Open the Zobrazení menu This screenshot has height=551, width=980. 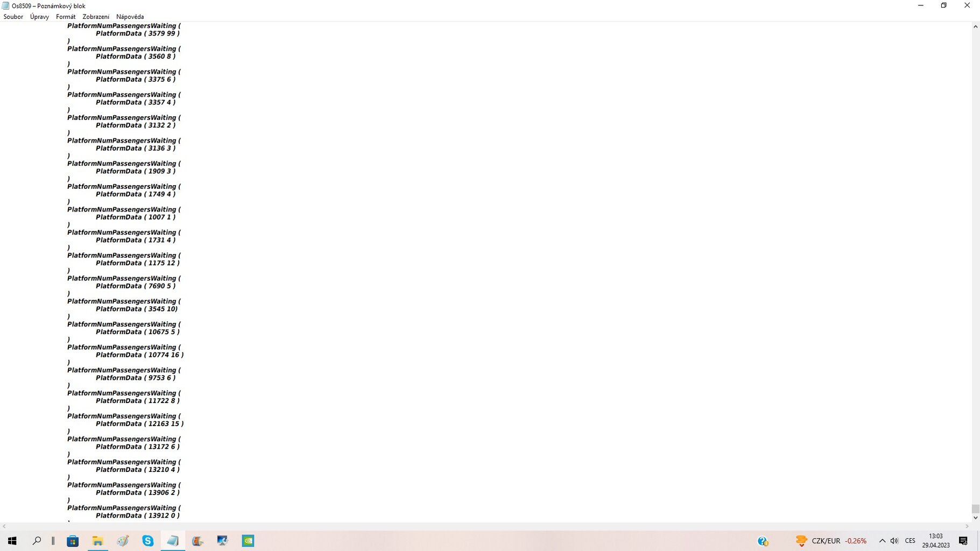(96, 17)
